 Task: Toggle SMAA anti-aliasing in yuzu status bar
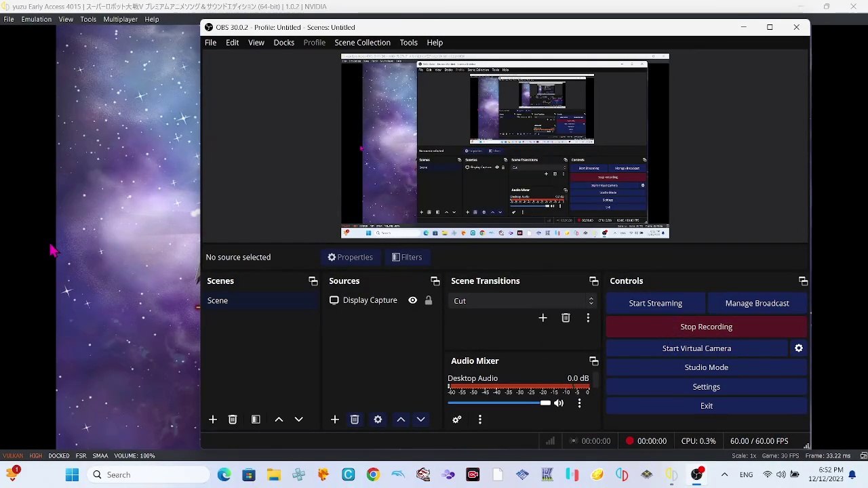[100, 455]
